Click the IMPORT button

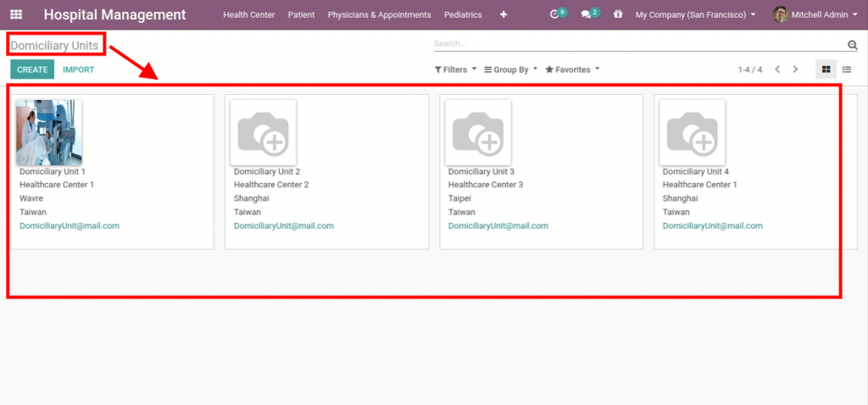(78, 69)
